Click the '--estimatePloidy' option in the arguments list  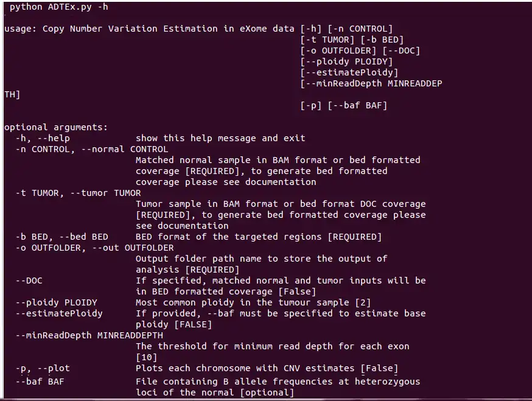coord(59,313)
